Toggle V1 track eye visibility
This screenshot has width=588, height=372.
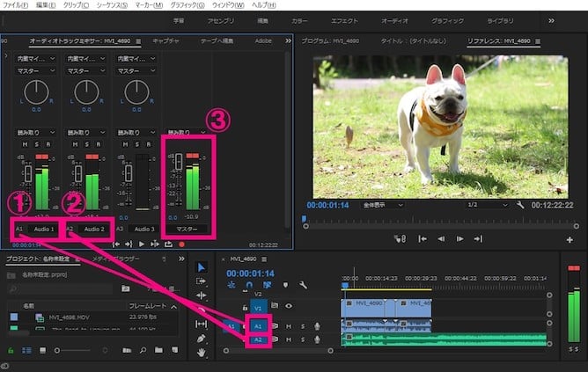(288, 306)
